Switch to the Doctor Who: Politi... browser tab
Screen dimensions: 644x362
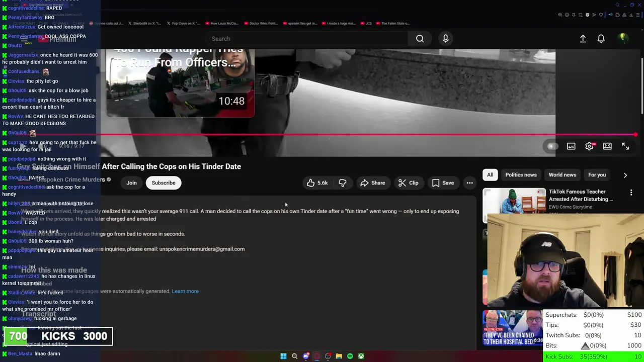point(261,23)
